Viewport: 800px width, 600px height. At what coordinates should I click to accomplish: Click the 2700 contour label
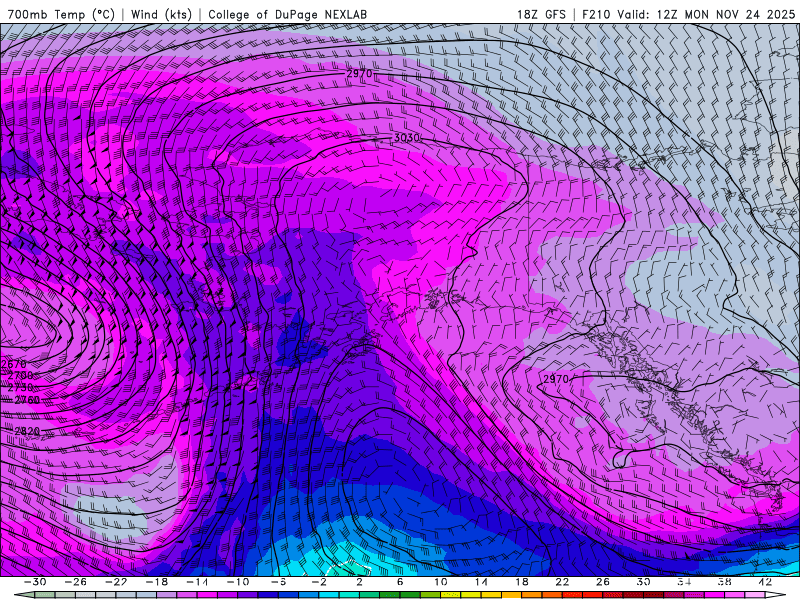(x=20, y=376)
